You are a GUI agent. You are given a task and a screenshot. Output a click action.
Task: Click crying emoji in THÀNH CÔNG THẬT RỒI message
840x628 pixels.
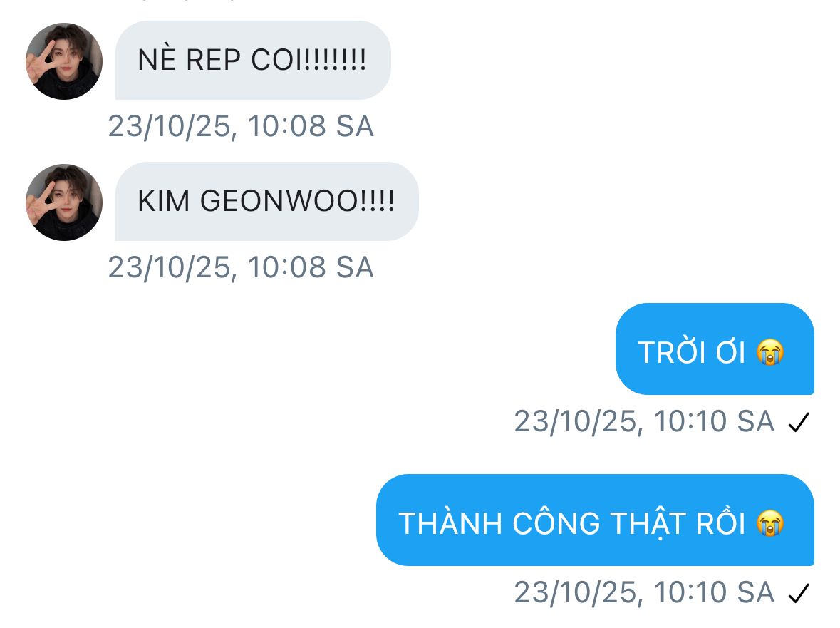click(770, 523)
